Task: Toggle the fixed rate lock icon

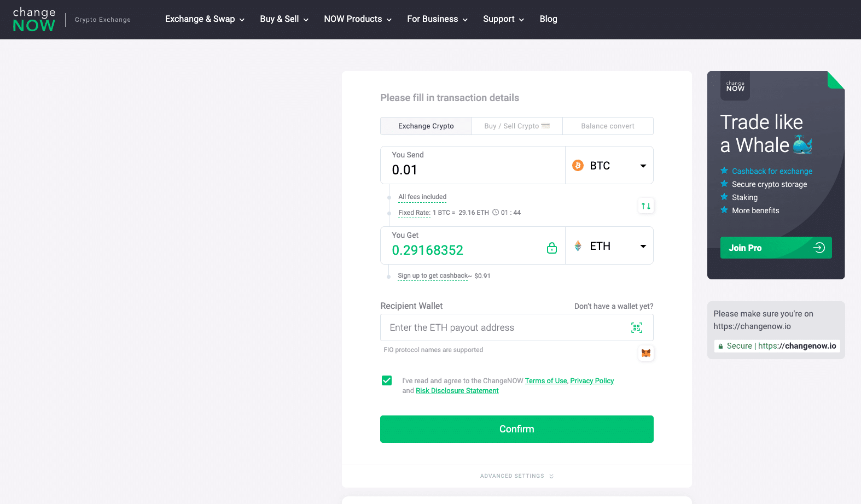Action: click(x=552, y=248)
